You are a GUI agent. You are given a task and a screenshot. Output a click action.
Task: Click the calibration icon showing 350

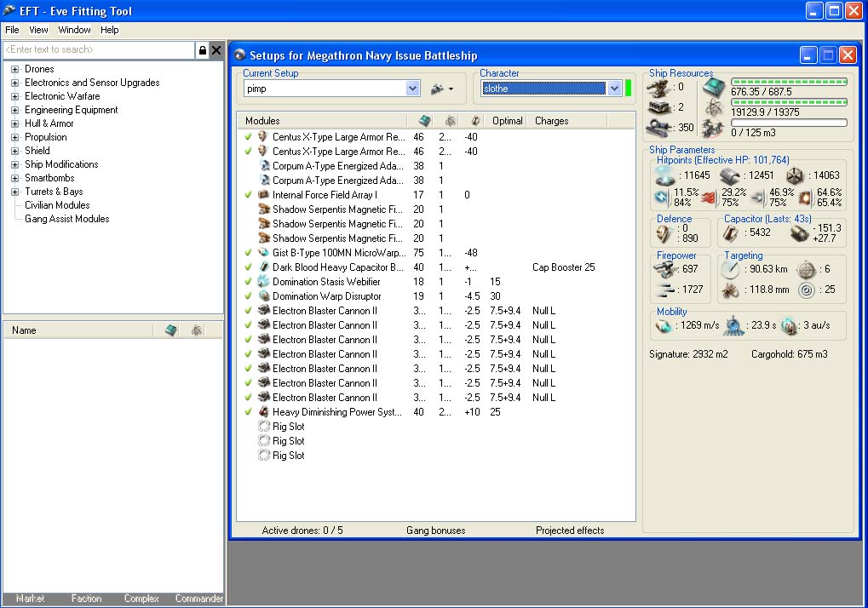click(x=658, y=128)
